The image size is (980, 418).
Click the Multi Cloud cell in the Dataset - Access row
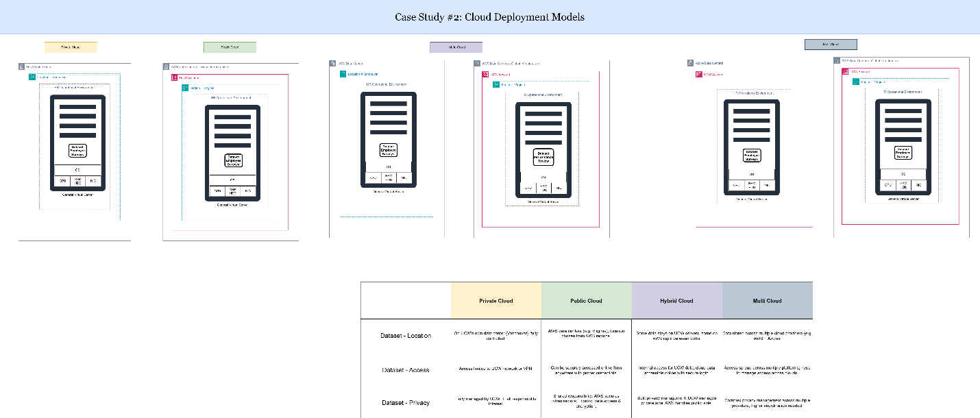tap(768, 370)
